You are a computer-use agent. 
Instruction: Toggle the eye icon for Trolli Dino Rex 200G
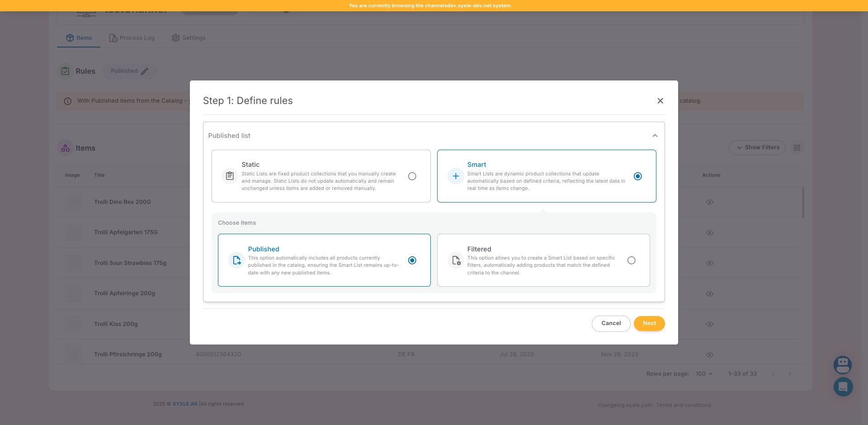[x=709, y=202]
